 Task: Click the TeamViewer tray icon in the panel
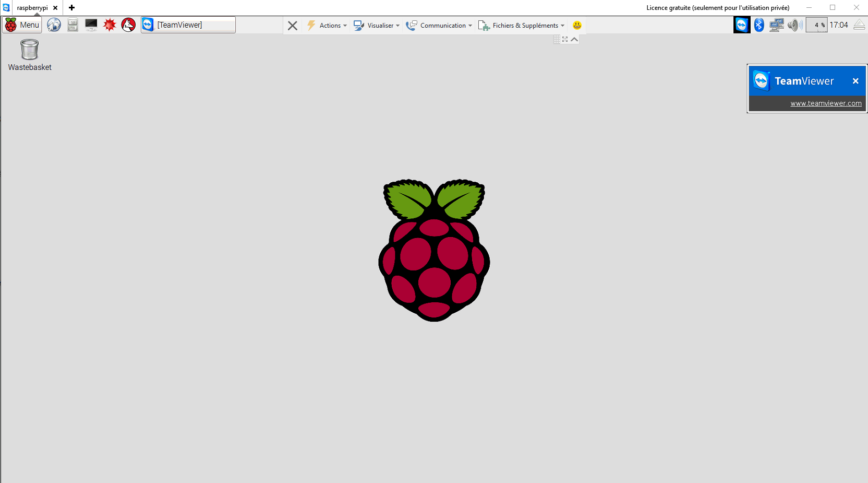(x=742, y=25)
